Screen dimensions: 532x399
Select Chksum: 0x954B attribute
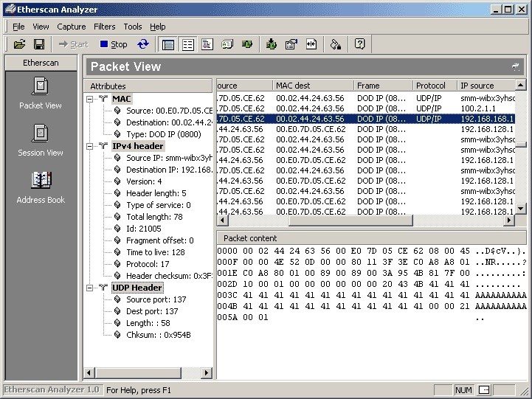pos(159,335)
